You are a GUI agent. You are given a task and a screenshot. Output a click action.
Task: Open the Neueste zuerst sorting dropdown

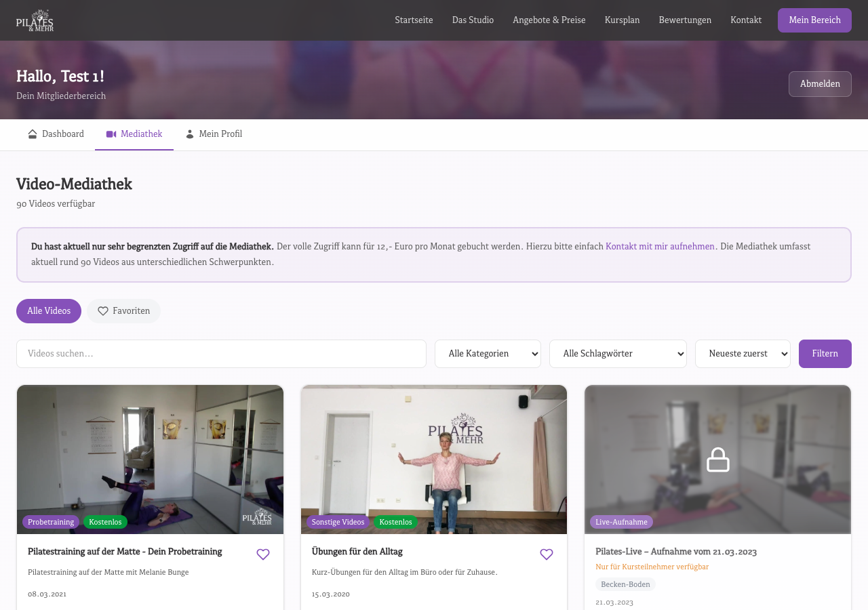pyautogui.click(x=743, y=354)
